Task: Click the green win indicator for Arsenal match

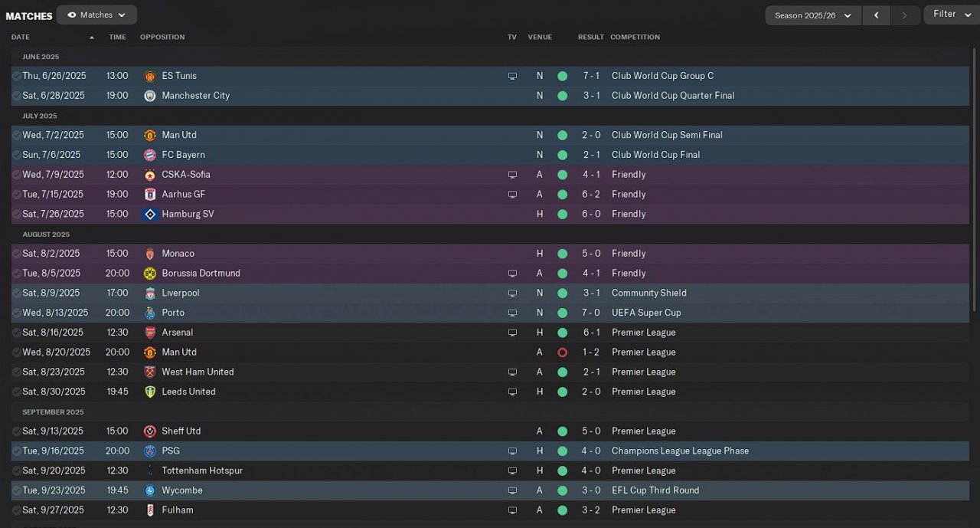Action: pos(563,333)
